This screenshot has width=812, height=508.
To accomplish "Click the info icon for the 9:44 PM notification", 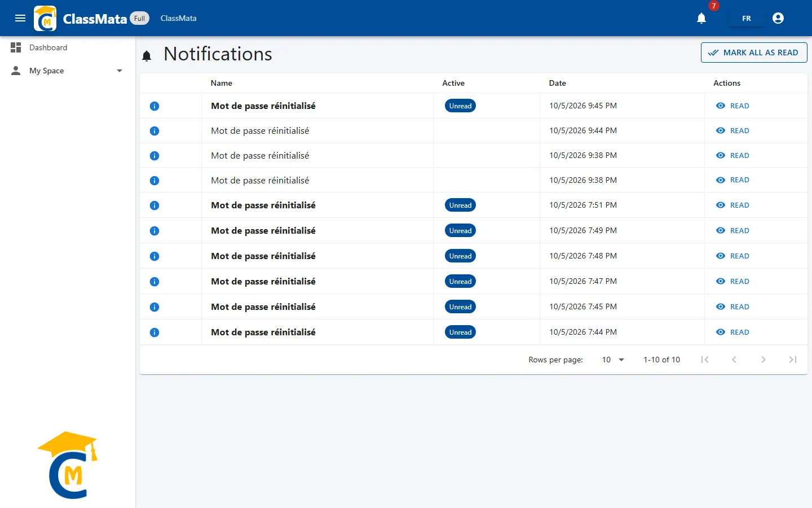I will pos(155,131).
